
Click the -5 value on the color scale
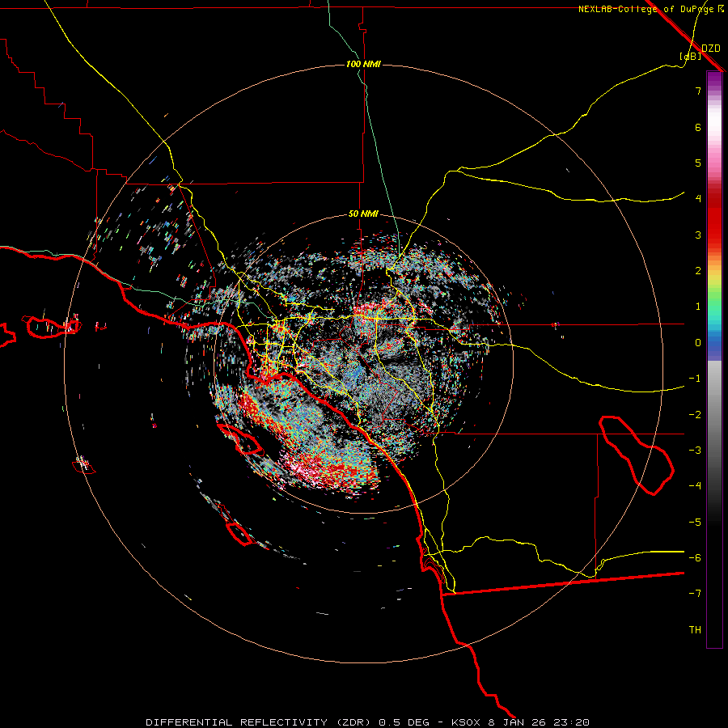point(695,523)
